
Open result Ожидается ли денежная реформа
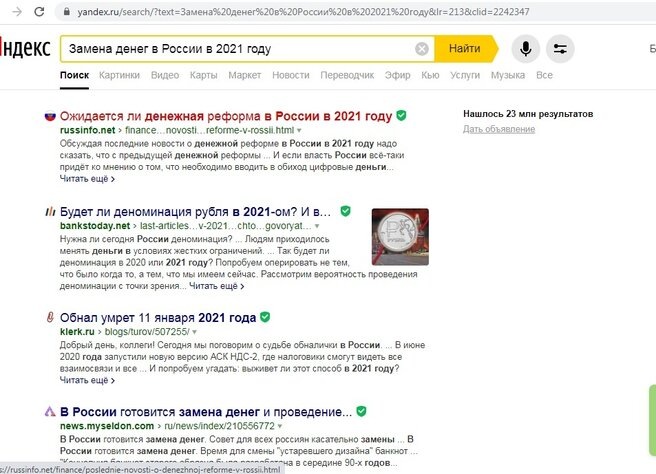[226, 116]
